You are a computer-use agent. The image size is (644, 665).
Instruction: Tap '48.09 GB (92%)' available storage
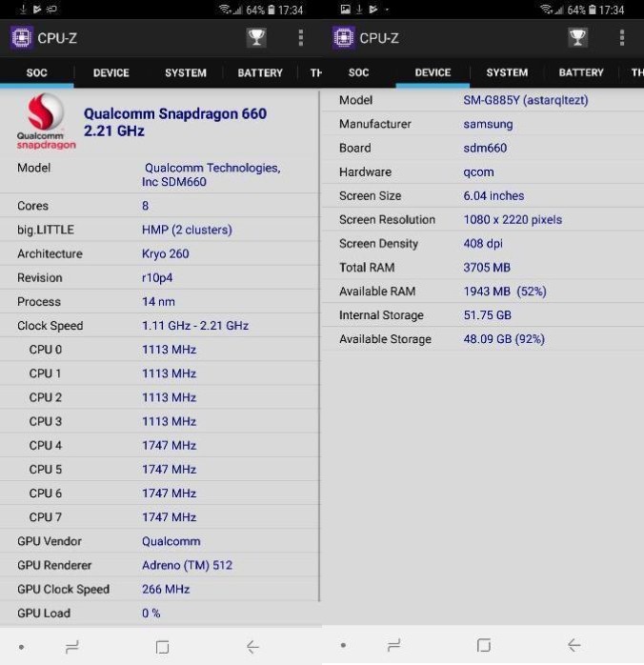pyautogui.click(x=504, y=339)
